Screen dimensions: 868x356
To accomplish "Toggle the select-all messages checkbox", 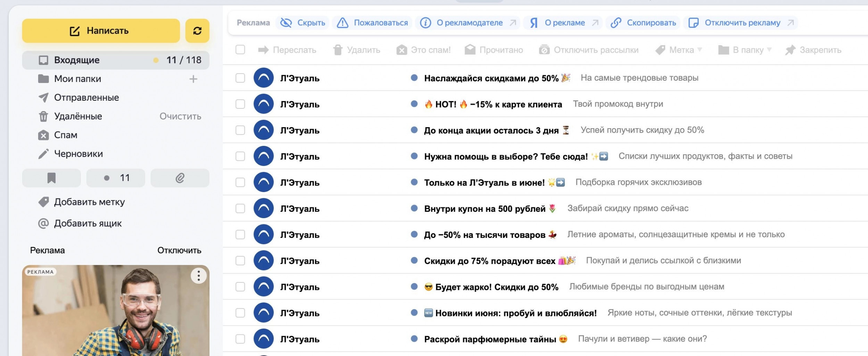I will coord(240,50).
